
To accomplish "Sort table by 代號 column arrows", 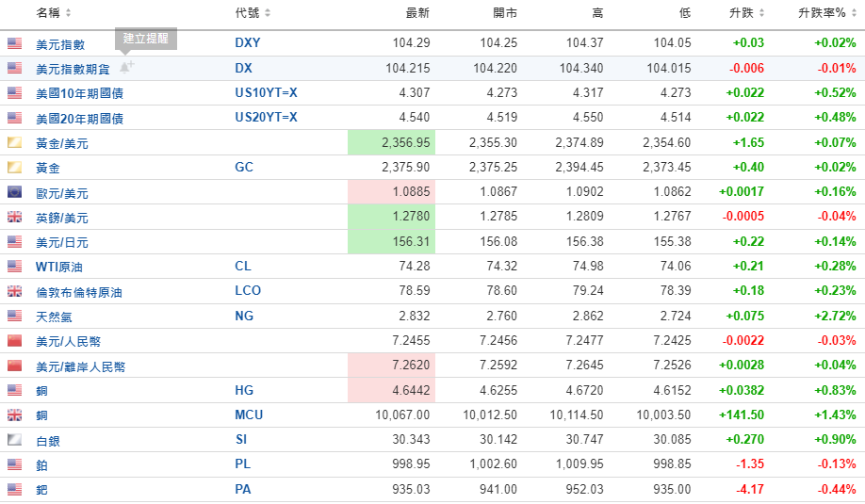I will point(268,12).
